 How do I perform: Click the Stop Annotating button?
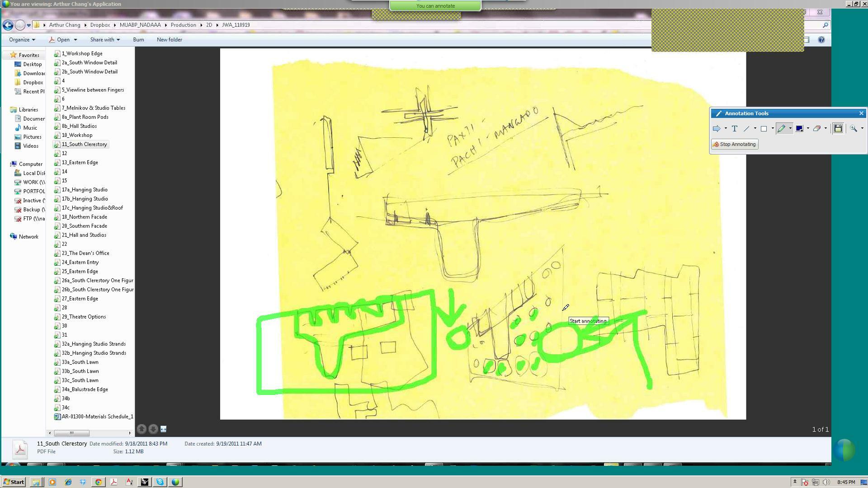coord(735,145)
